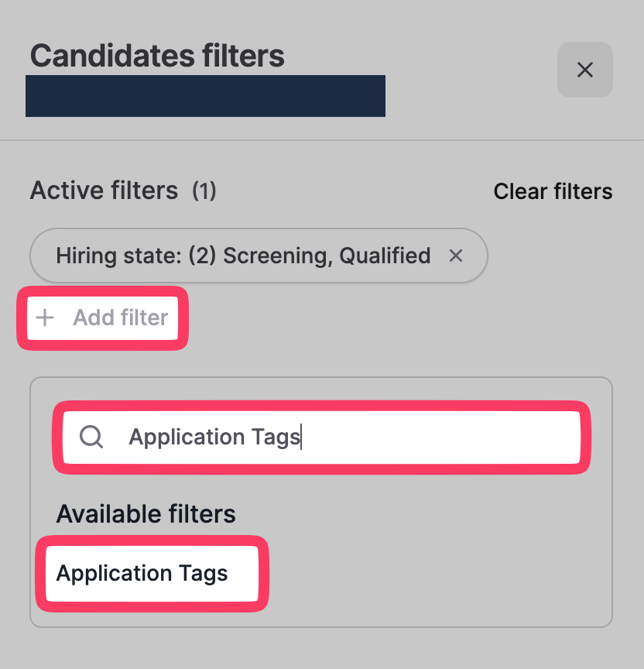Click the 'Hiring state:' text in chip
The height and width of the screenshot is (669, 644).
point(108,256)
